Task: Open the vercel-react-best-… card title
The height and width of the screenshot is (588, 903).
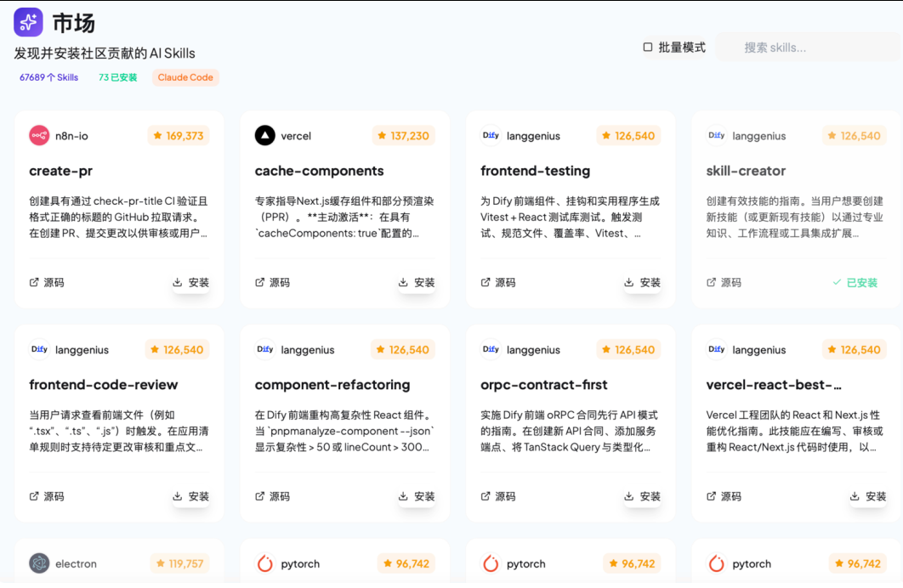Action: click(x=774, y=385)
